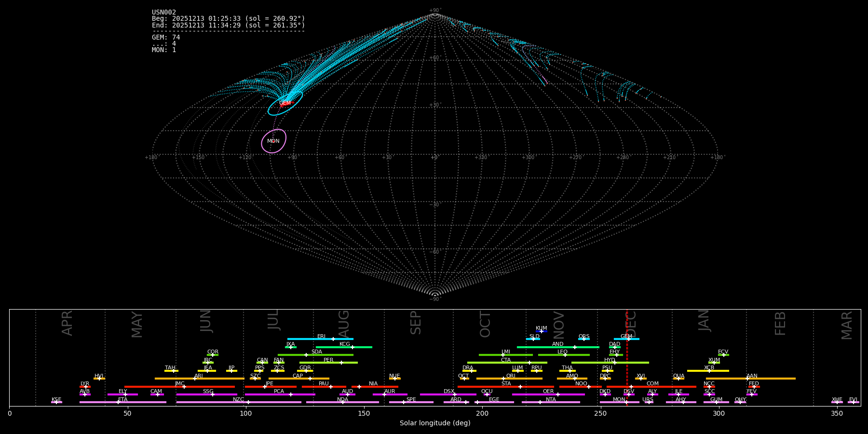This screenshot has width=868, height=434.
Task: Click the ORS shower label
Action: (x=584, y=337)
